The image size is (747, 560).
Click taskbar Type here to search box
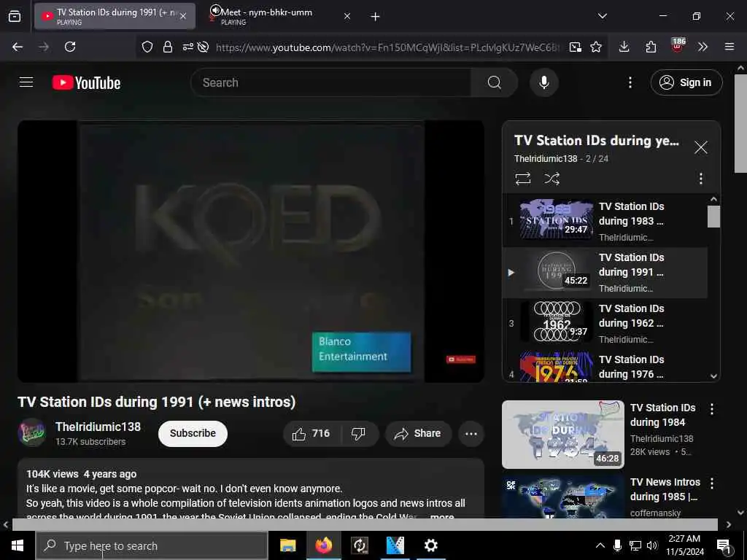coord(152,545)
